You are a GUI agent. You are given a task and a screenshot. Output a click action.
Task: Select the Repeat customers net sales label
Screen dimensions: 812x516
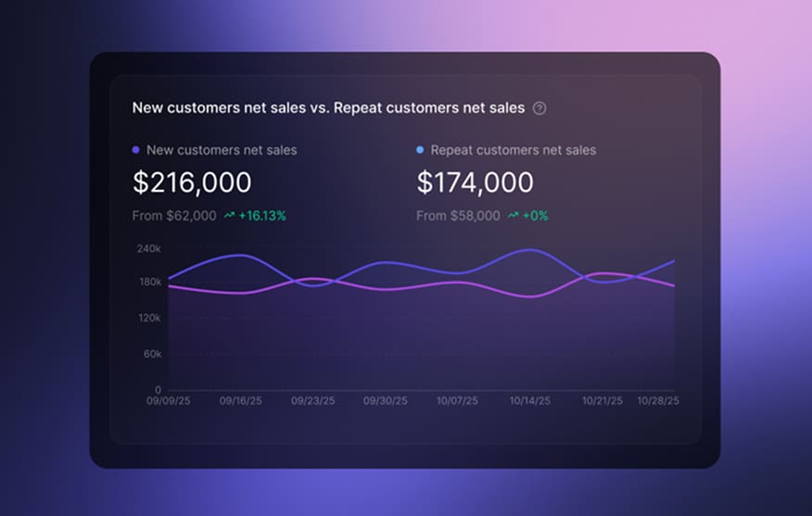click(x=513, y=150)
